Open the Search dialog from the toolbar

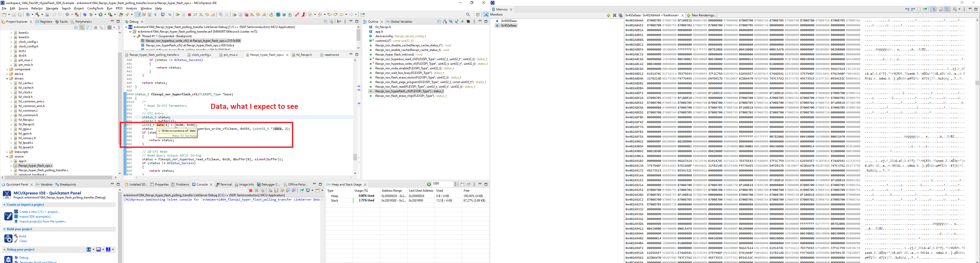[x=468, y=15]
